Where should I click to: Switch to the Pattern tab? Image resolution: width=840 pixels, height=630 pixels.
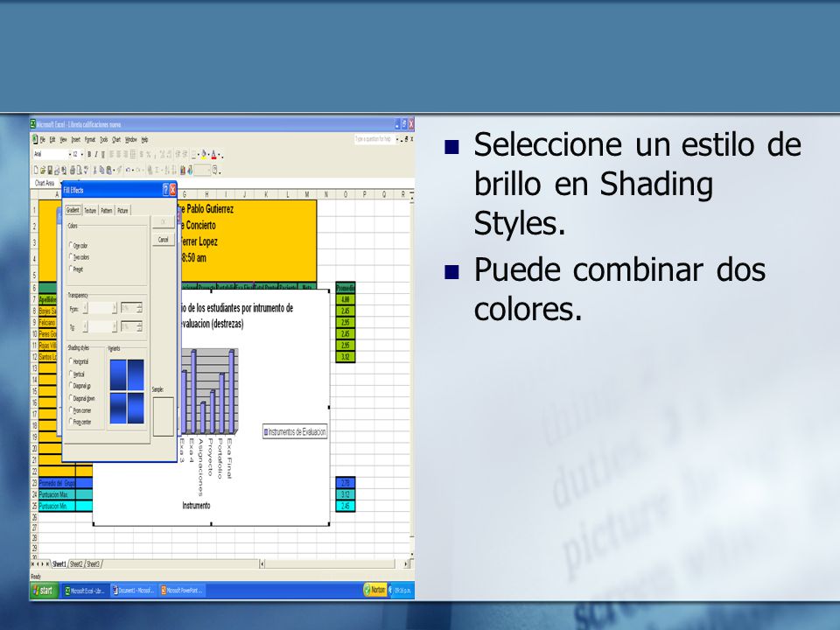(x=107, y=211)
